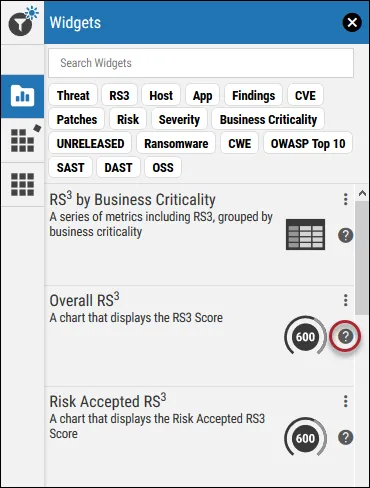Select the Host tag filter
The height and width of the screenshot is (488, 370).
(x=161, y=96)
